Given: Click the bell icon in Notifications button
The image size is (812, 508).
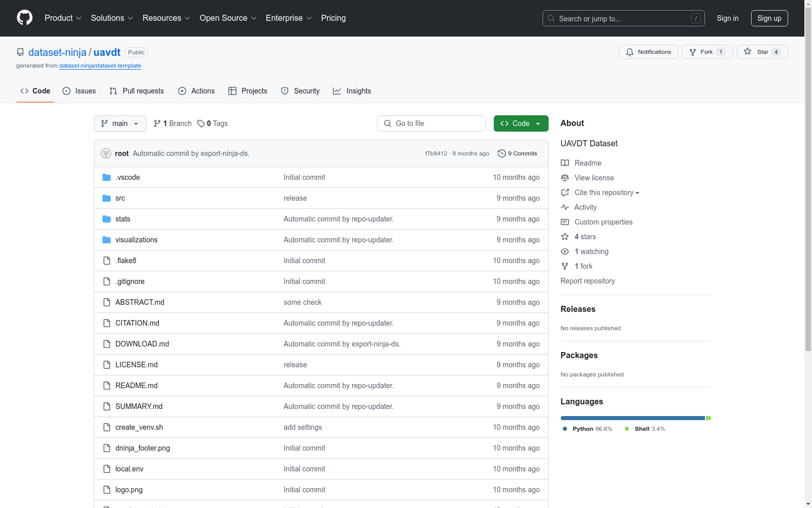Looking at the screenshot, I should (630, 52).
